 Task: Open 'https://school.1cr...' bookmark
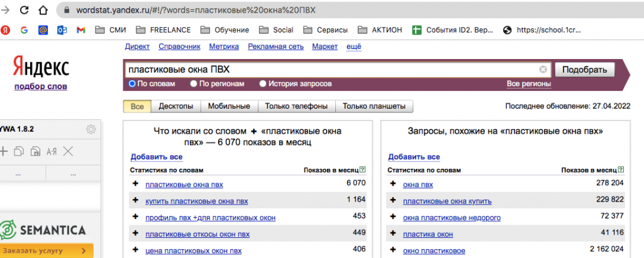[x=542, y=30]
